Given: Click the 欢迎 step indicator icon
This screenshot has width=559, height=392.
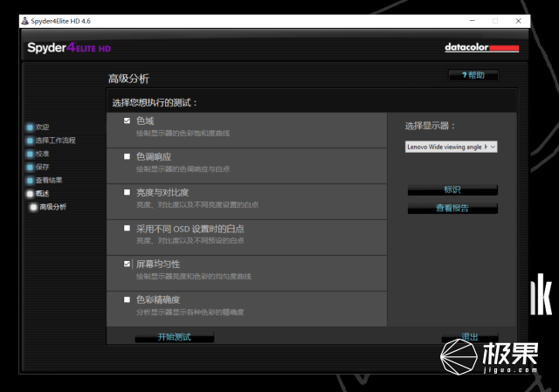Looking at the screenshot, I should point(30,127).
